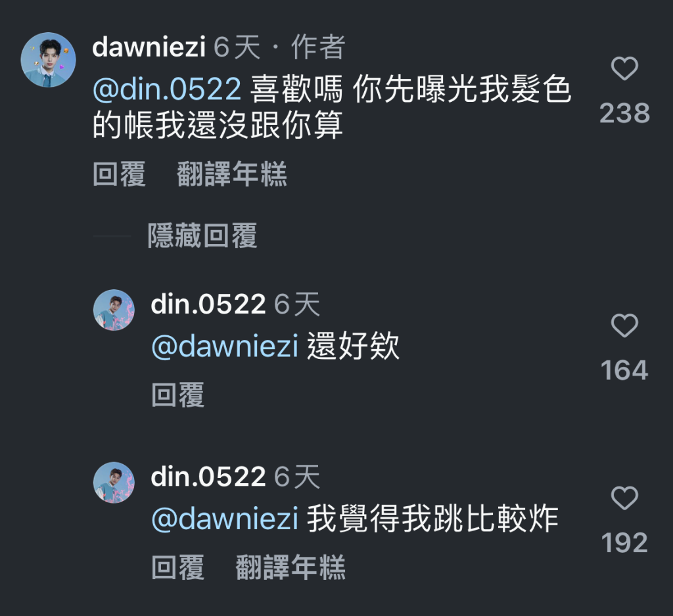The width and height of the screenshot is (673, 616).
Task: Open @din.0522 mention in dawniezi's comment
Action: point(167,89)
